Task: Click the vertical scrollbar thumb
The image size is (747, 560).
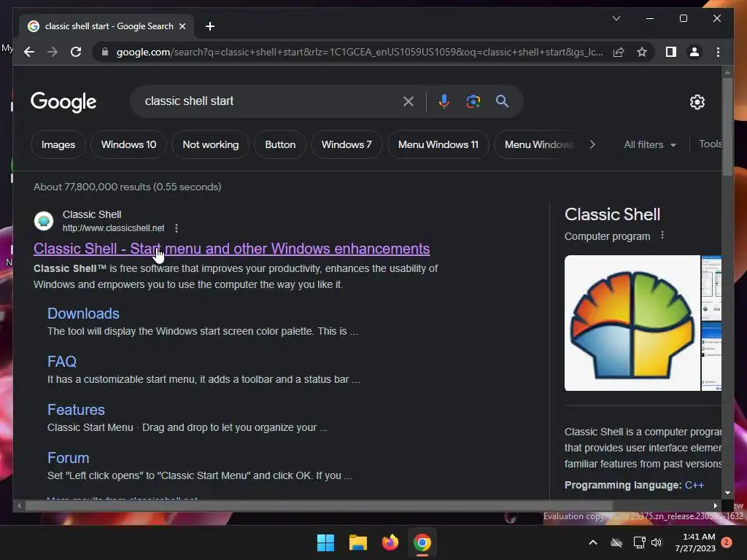Action: (727, 127)
